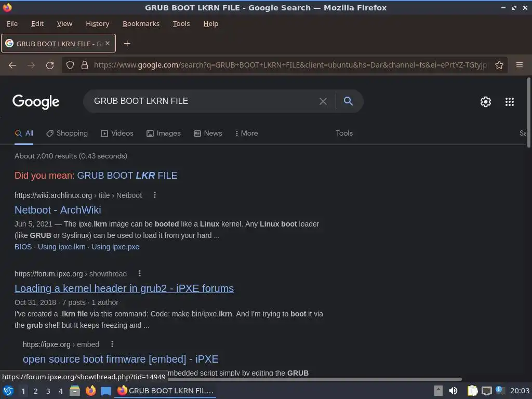
Task: Switch to workspace 1
Action: tap(23, 391)
